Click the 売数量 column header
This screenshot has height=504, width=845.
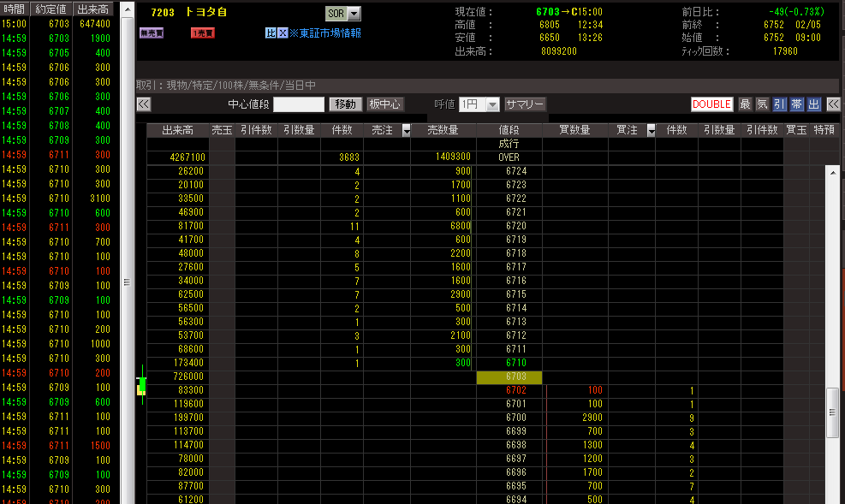(443, 130)
